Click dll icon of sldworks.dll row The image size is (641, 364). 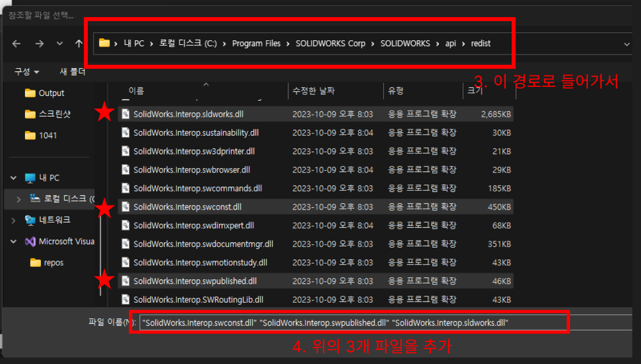(x=125, y=114)
